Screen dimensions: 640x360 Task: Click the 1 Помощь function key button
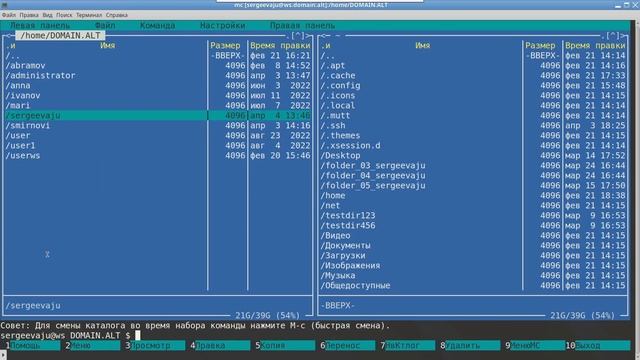coord(33,345)
